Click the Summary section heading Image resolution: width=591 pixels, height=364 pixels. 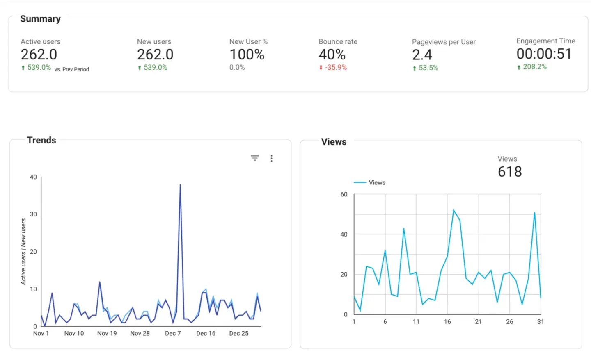[40, 19]
